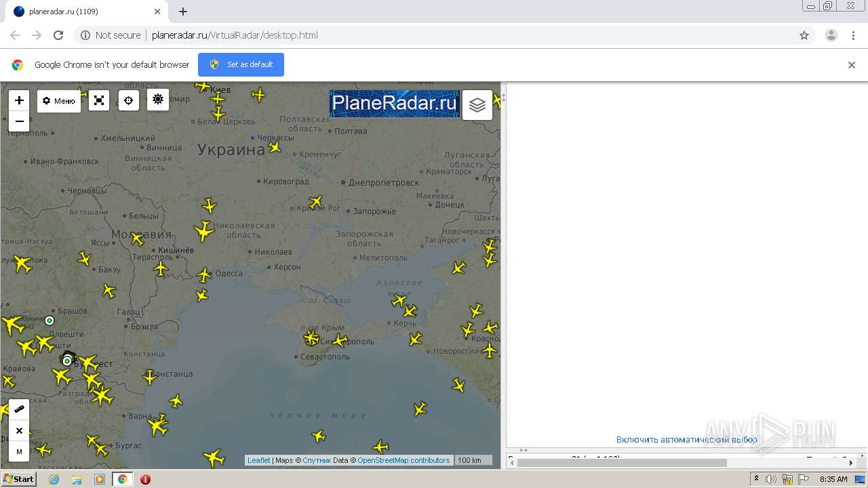Click Set as default button
This screenshot has width=868, height=488.
point(241,64)
